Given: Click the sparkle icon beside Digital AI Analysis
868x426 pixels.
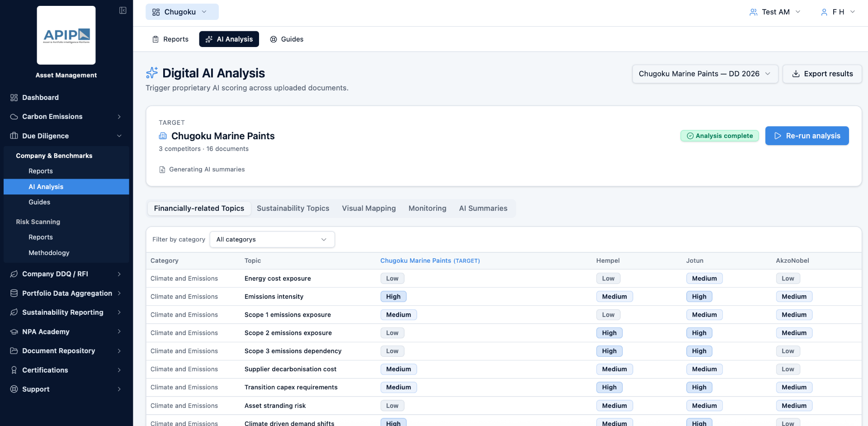Looking at the screenshot, I should pyautogui.click(x=152, y=73).
